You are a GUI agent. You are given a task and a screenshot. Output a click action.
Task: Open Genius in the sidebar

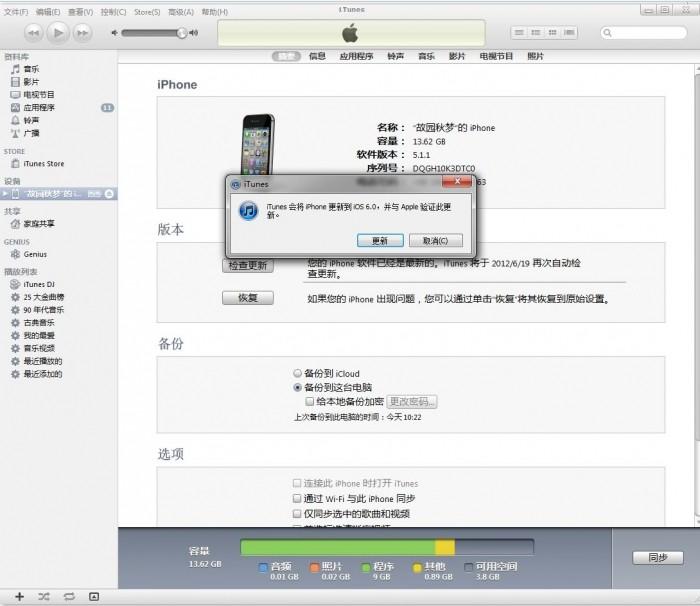(35, 254)
